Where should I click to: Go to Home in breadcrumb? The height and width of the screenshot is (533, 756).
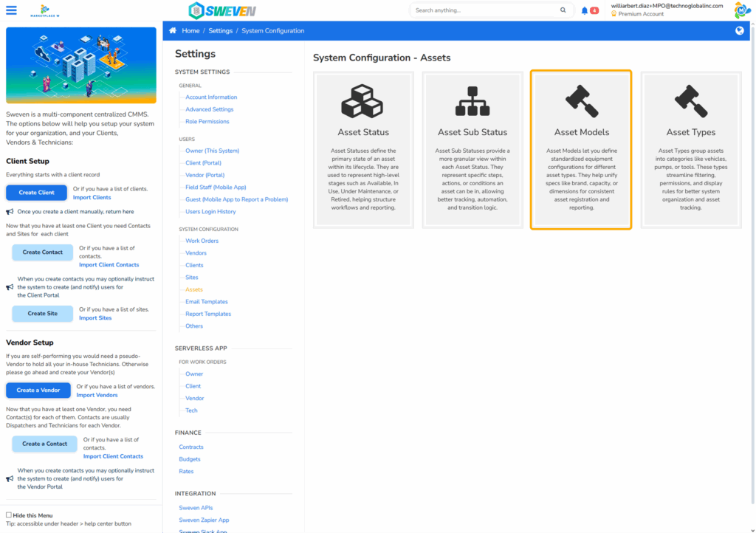(x=190, y=31)
